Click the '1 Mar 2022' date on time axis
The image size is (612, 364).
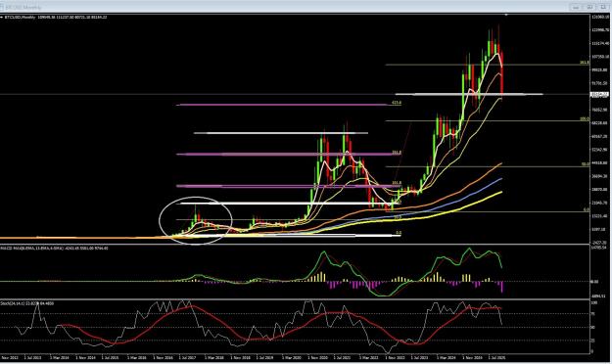coord(368,357)
